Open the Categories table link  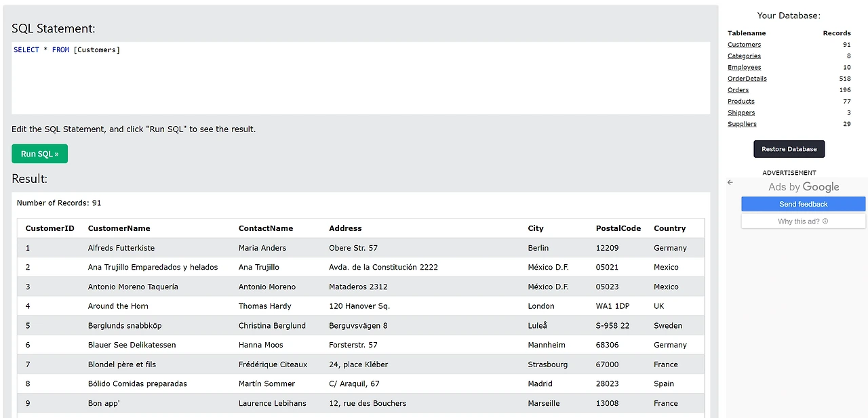(744, 56)
